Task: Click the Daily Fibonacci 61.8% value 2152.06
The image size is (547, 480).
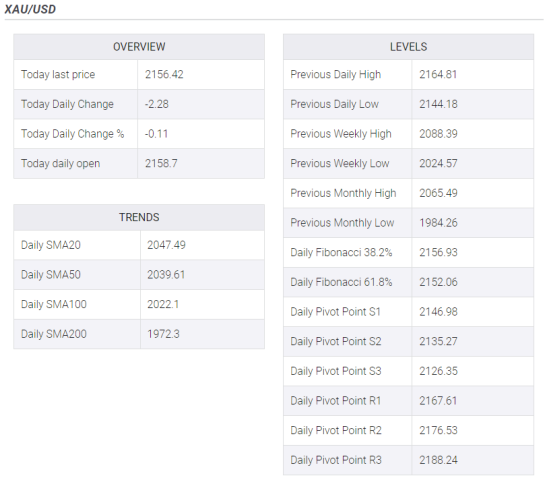Action: tap(438, 282)
